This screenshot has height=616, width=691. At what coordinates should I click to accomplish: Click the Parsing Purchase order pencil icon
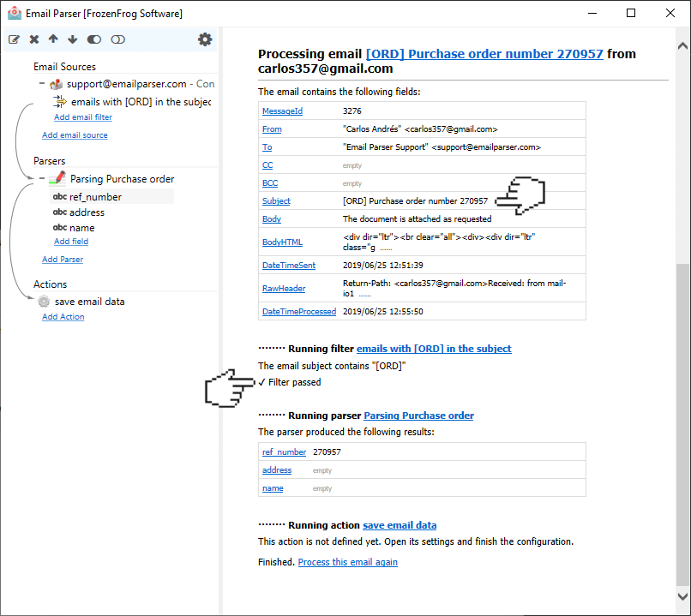(57, 178)
